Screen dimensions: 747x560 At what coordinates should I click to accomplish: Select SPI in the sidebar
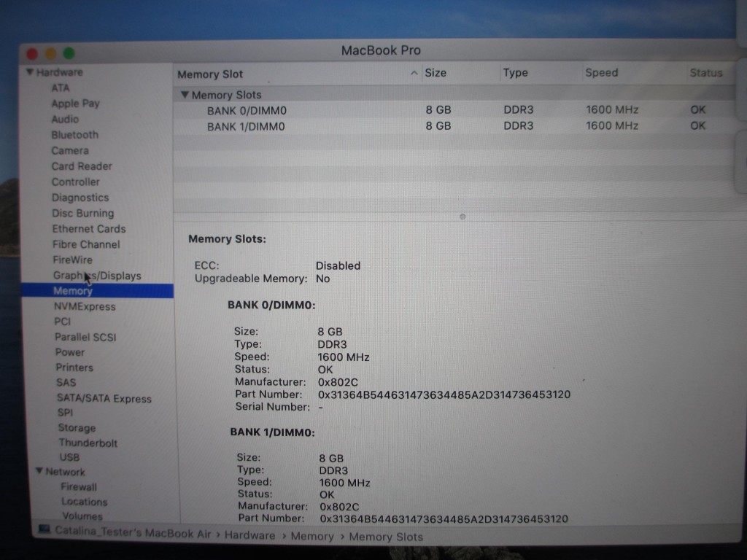click(x=65, y=413)
